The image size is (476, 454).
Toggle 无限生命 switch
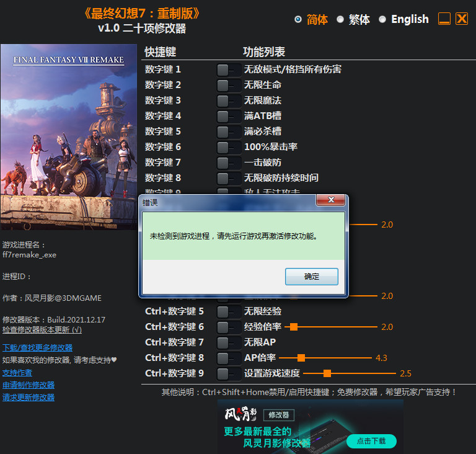pos(229,86)
